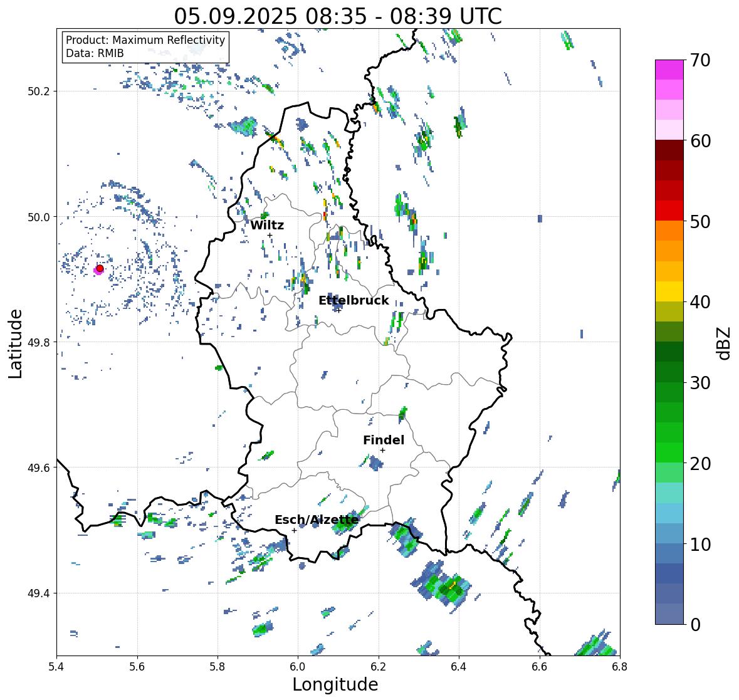The height and width of the screenshot is (700, 739).
Task: Click the longitude tick 5.8
Action: (218, 667)
